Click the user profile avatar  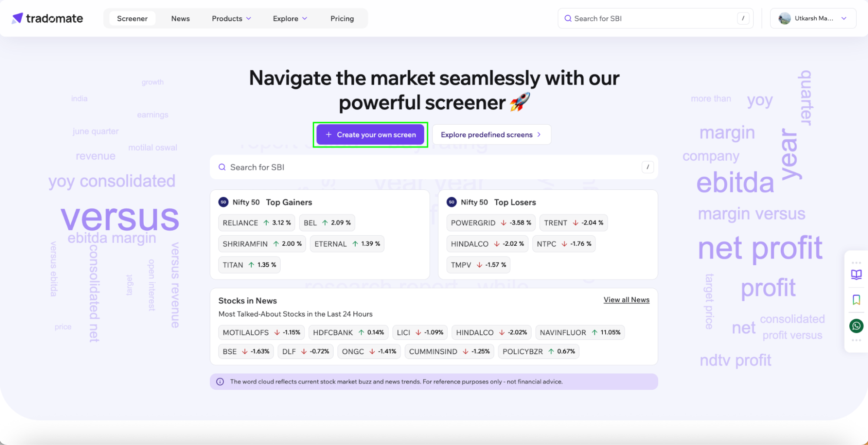[784, 18]
